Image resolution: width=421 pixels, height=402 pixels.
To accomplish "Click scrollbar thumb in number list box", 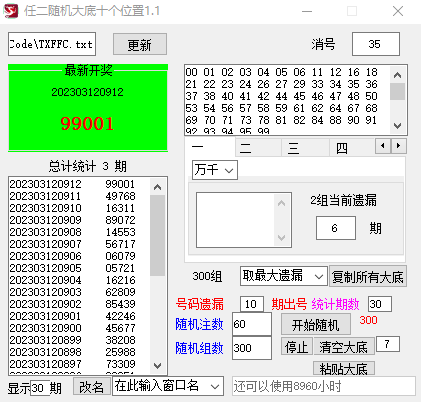I will [x=397, y=91].
